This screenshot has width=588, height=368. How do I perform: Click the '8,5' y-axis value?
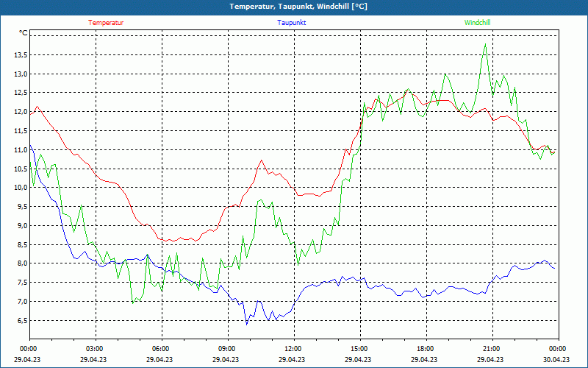click(x=22, y=244)
